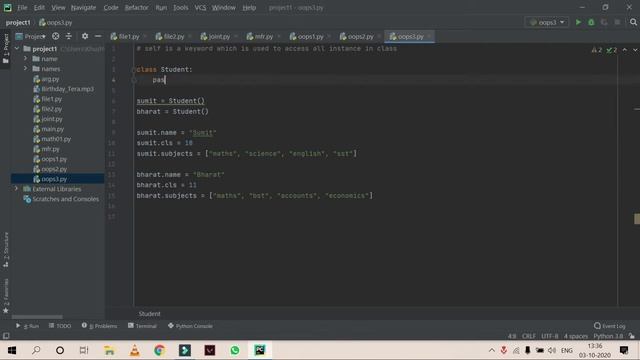
Task: Switch to the oops1.py editor tab
Action: 310,36
